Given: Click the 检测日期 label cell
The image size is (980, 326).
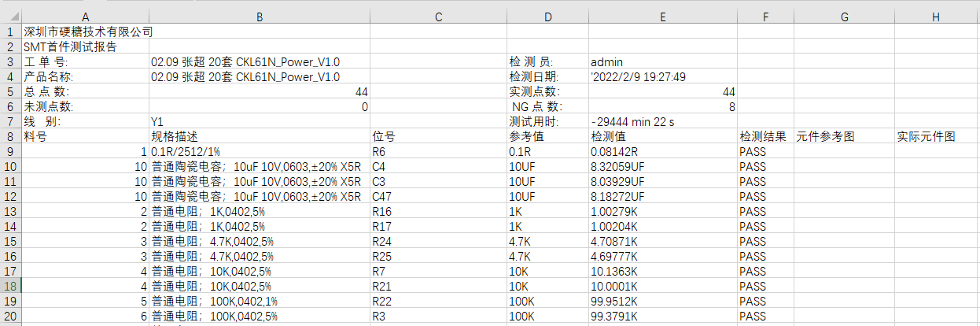Looking at the screenshot, I should pyautogui.click(x=547, y=77).
